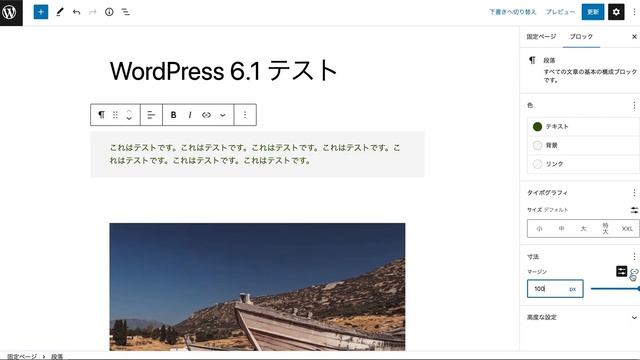
Task: Switch to the 固定ページ tab
Action: (x=541, y=37)
